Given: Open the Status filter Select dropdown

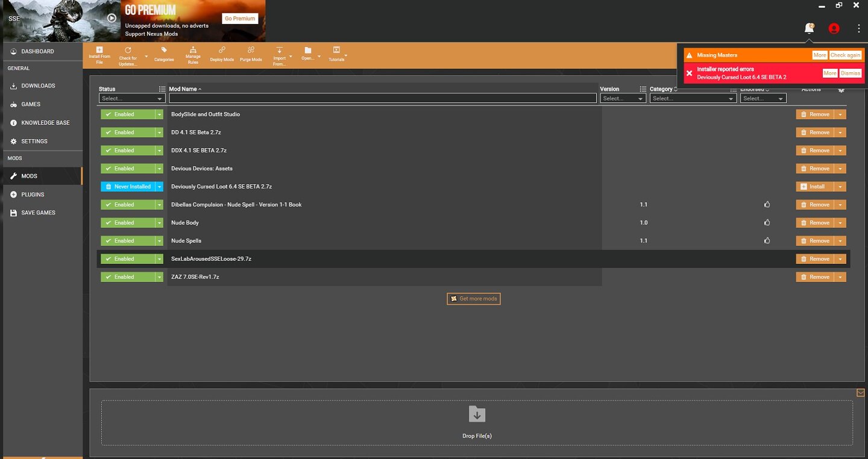Looking at the screenshot, I should pos(132,98).
